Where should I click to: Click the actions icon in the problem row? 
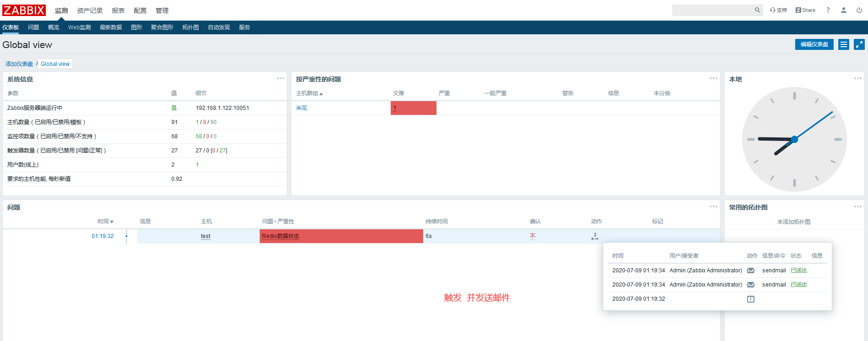(x=595, y=237)
